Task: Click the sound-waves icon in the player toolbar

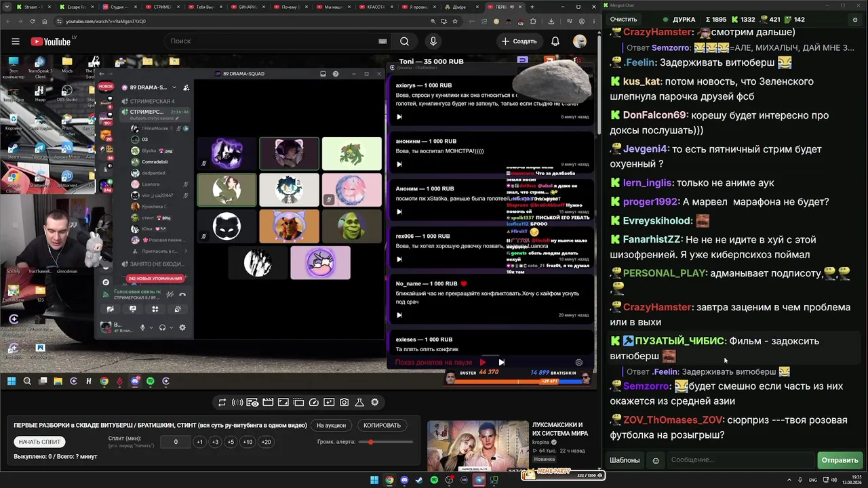Action: [237, 403]
